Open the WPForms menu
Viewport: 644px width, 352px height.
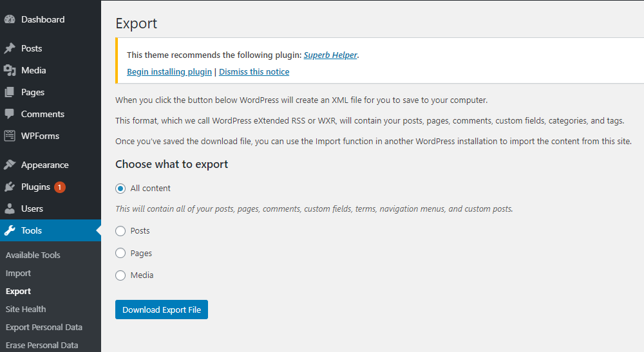(40, 136)
